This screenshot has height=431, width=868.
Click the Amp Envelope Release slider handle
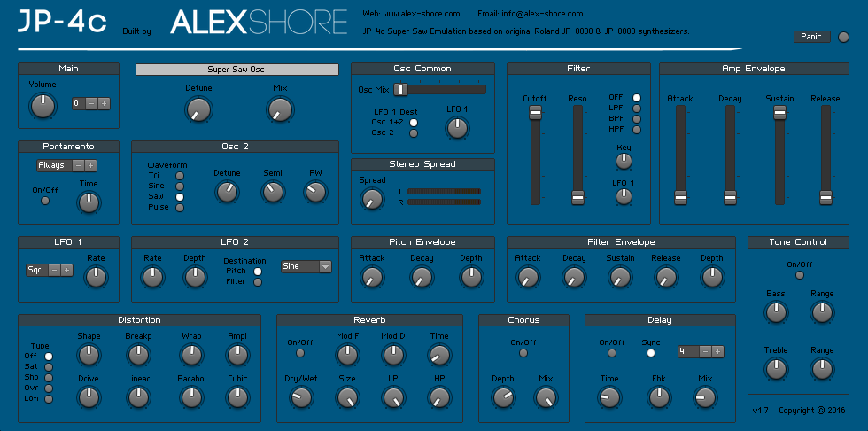[826, 197]
